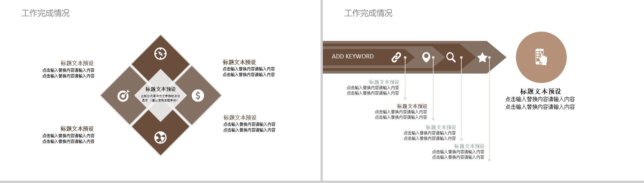Image resolution: width=644 pixels, height=183 pixels.
Task: Click bold 标题文本预设 title under brown circle
Action: [x=541, y=91]
